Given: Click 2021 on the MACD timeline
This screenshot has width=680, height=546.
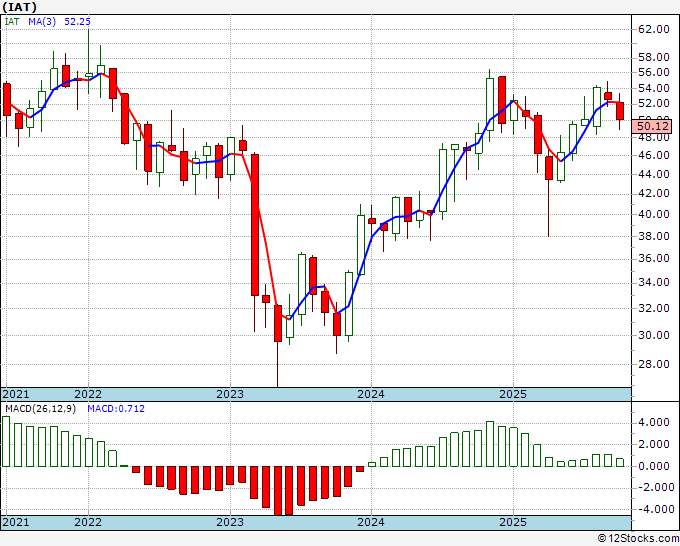Looking at the screenshot, I should coord(16,522).
